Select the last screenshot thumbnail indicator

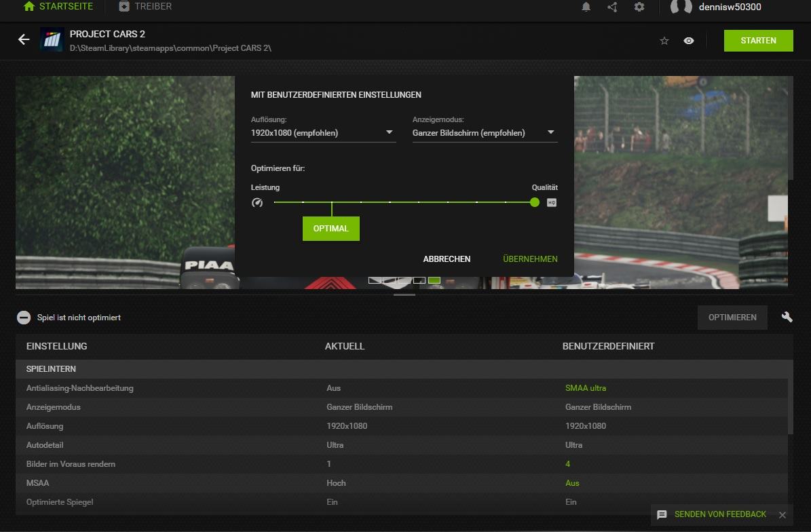pyautogui.click(x=434, y=280)
